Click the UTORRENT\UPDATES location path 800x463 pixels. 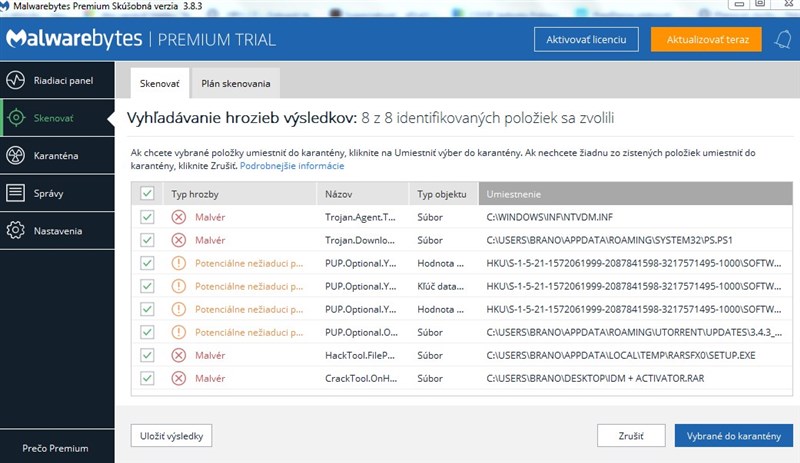tap(634, 332)
